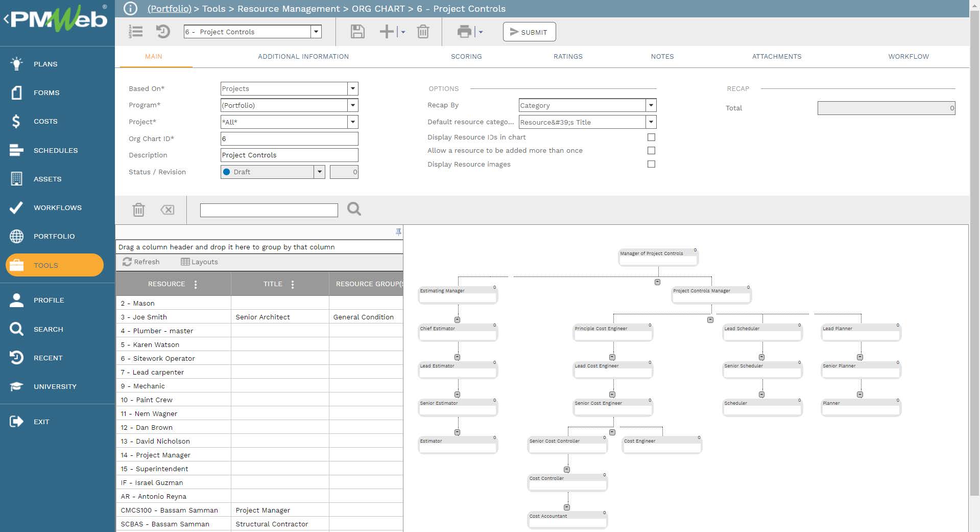Switch to the Workflow tab
Image resolution: width=980 pixels, height=532 pixels.
click(x=909, y=57)
